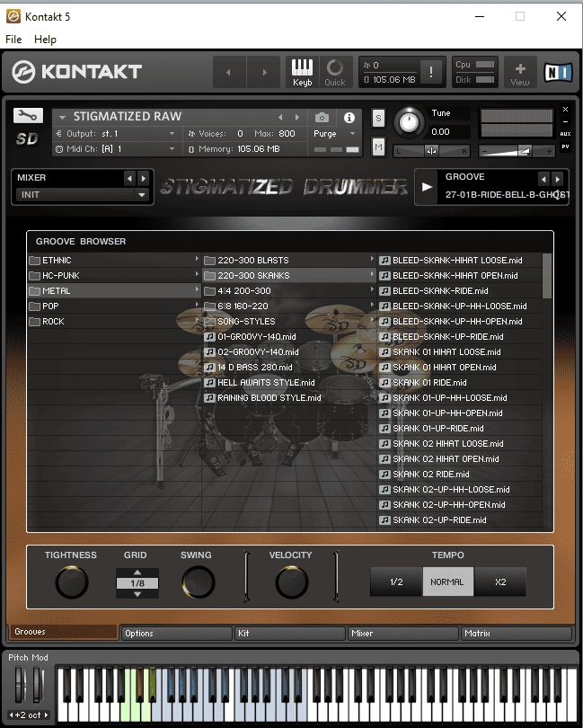Viewport: 583px width, 728px height.
Task: Set tempo to NORMAL
Action: coord(447,582)
